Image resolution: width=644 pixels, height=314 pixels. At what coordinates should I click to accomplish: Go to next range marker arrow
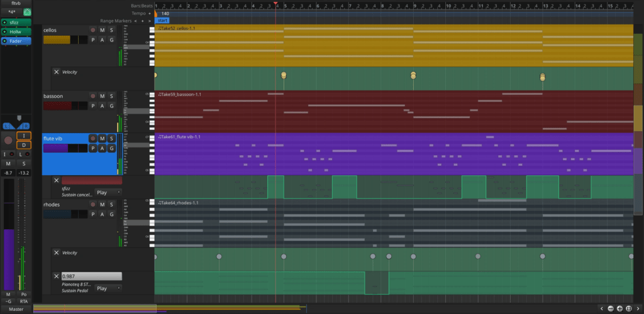(150, 21)
